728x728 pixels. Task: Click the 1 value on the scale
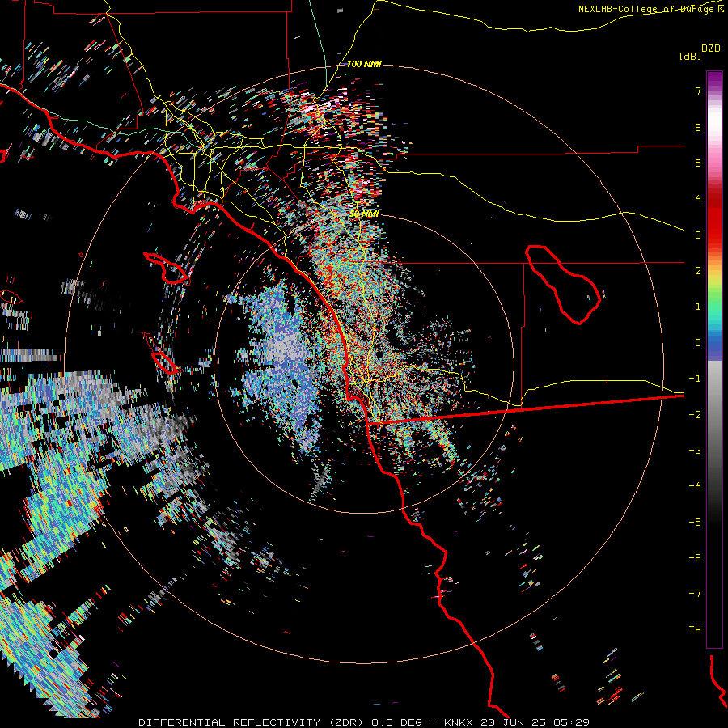[x=698, y=307]
